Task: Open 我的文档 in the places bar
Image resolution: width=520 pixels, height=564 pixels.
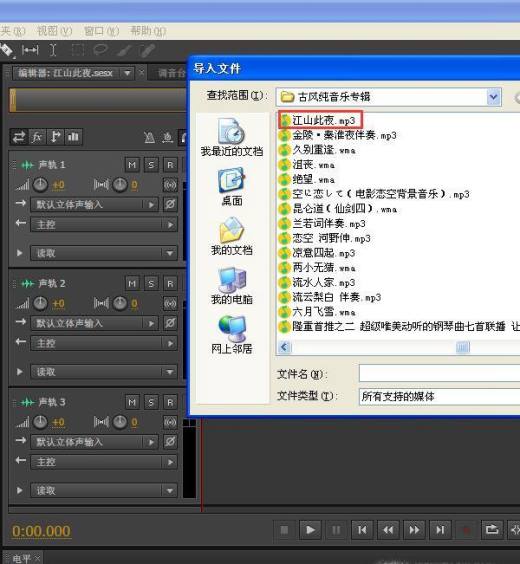Action: coord(232,236)
